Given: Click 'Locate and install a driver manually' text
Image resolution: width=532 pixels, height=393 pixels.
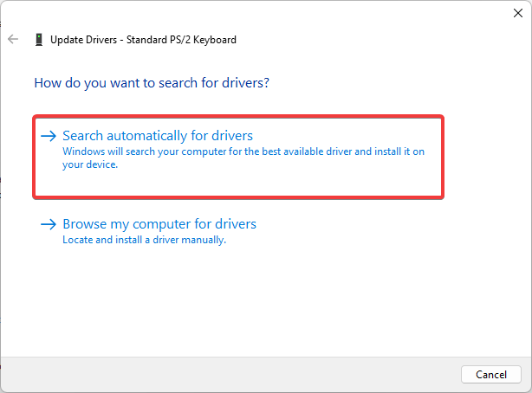Looking at the screenshot, I should click(144, 240).
